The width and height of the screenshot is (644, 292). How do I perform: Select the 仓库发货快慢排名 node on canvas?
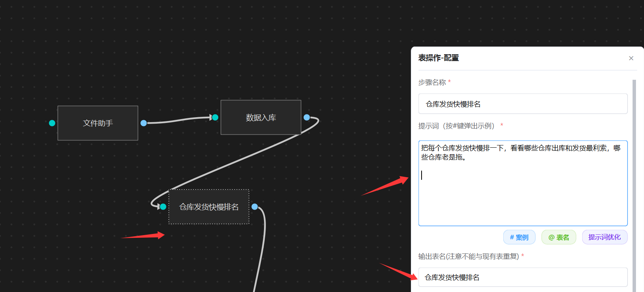pyautogui.click(x=209, y=206)
